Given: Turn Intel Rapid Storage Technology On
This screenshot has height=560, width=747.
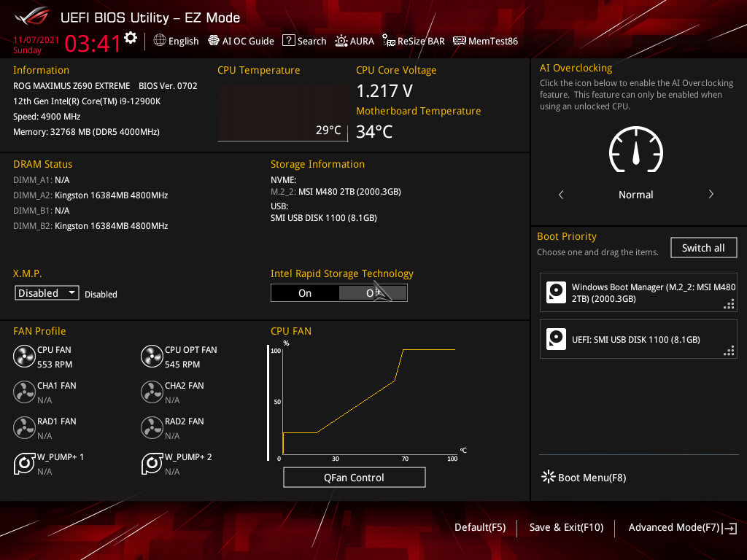Looking at the screenshot, I should 305,293.
